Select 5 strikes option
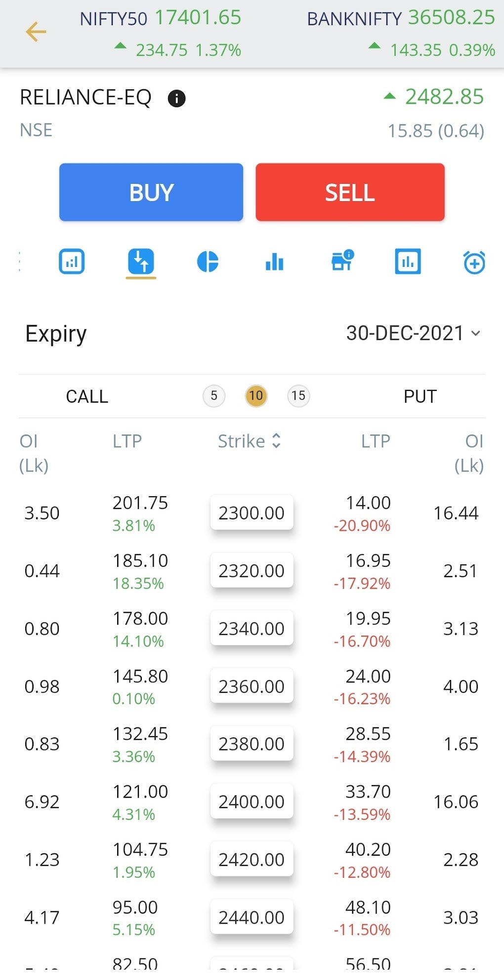Viewport: 504px width, 980px height. [x=214, y=396]
